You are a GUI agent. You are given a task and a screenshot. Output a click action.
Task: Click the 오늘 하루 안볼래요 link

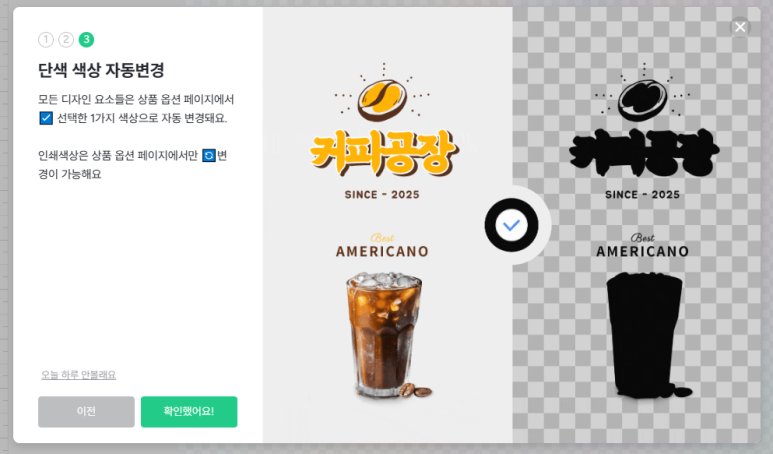pyautogui.click(x=78, y=375)
